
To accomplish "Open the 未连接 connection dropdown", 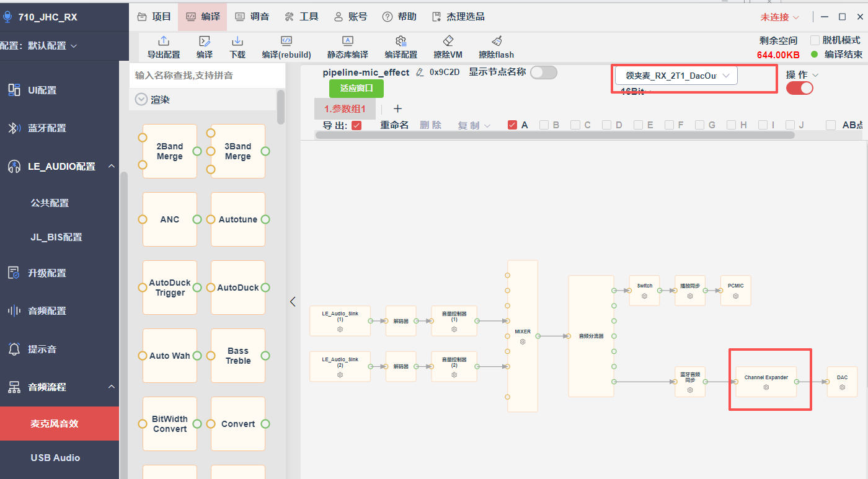I will (780, 17).
